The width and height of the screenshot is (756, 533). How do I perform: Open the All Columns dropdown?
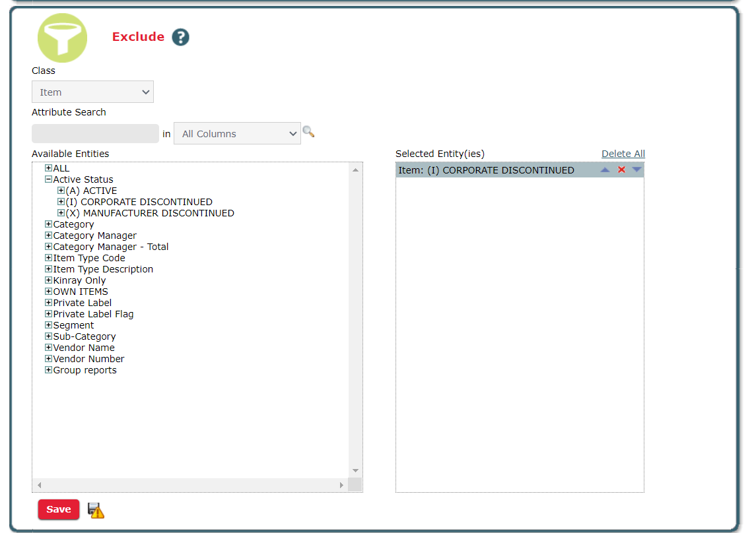(x=237, y=133)
